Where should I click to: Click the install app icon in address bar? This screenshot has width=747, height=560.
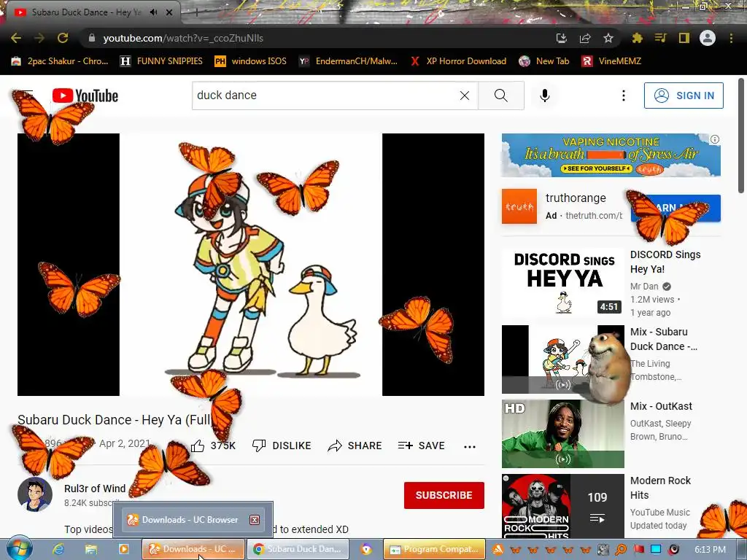562,38
